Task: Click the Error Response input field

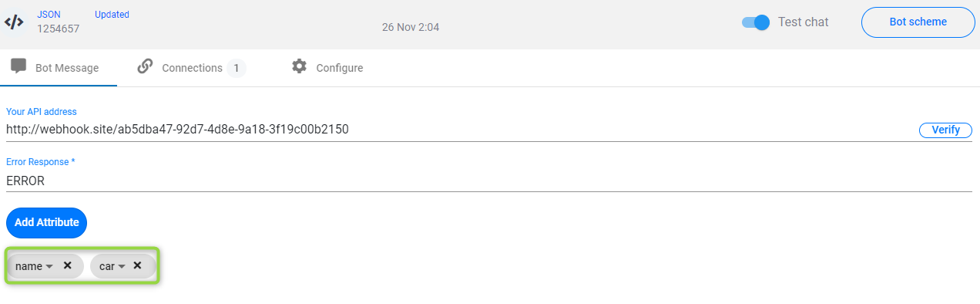Action: coord(489,181)
